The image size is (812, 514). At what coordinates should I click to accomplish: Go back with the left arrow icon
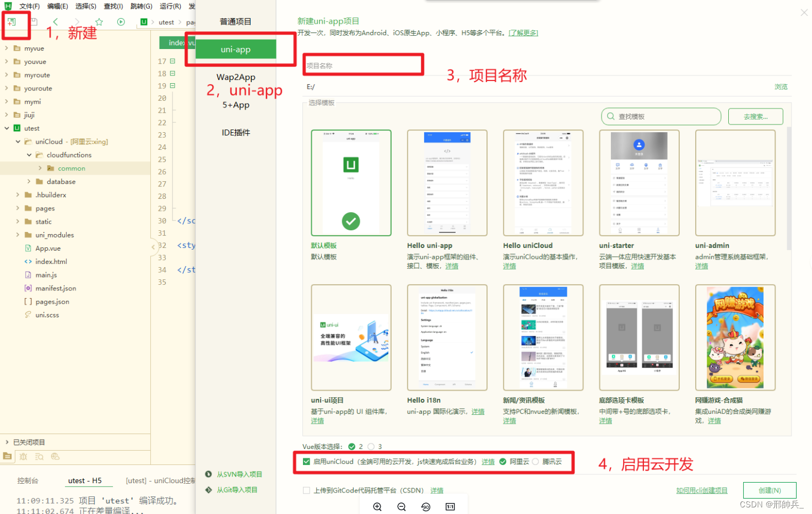click(55, 22)
